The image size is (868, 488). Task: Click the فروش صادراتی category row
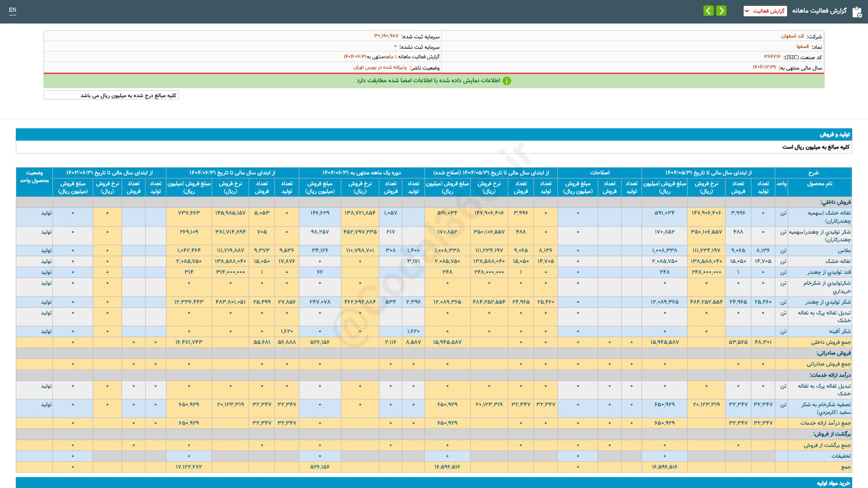pos(833,353)
